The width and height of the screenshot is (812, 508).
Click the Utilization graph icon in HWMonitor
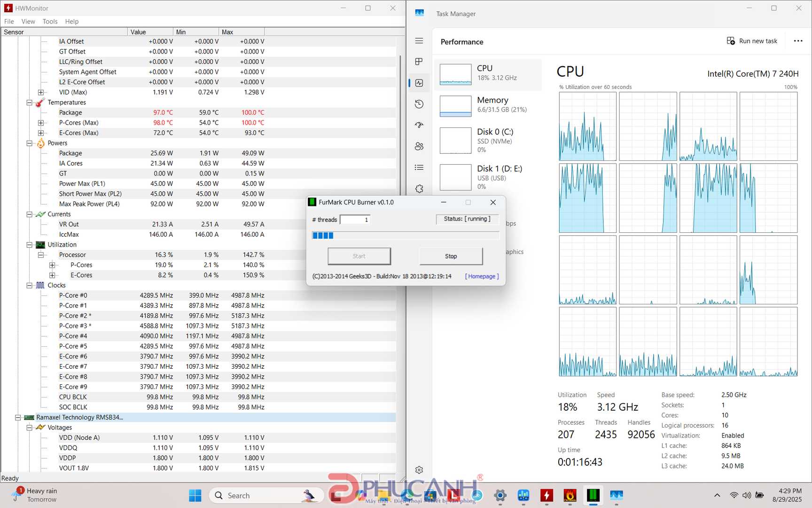click(x=41, y=245)
